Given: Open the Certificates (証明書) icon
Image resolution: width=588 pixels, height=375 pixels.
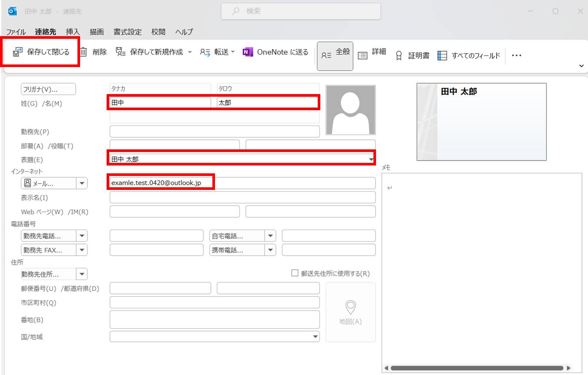Looking at the screenshot, I should tap(398, 56).
